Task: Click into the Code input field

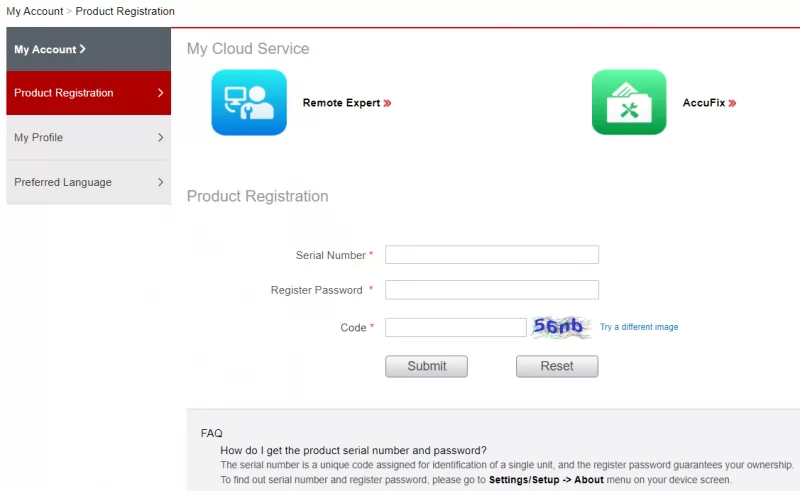Action: pos(455,327)
